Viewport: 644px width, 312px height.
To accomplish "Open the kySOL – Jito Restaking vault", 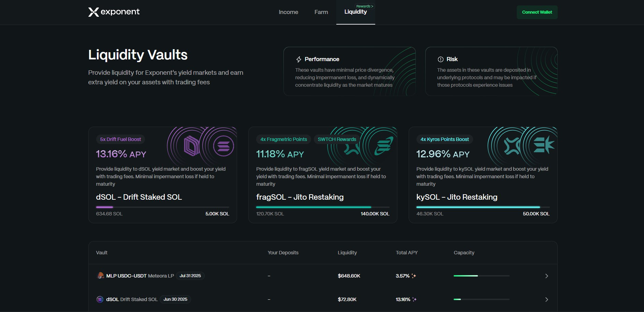I will tap(456, 197).
